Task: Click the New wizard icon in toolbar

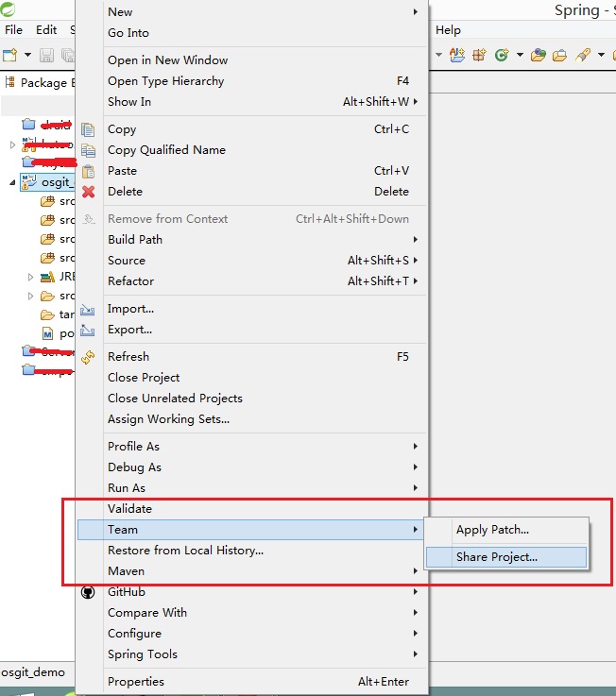Action: (10, 56)
